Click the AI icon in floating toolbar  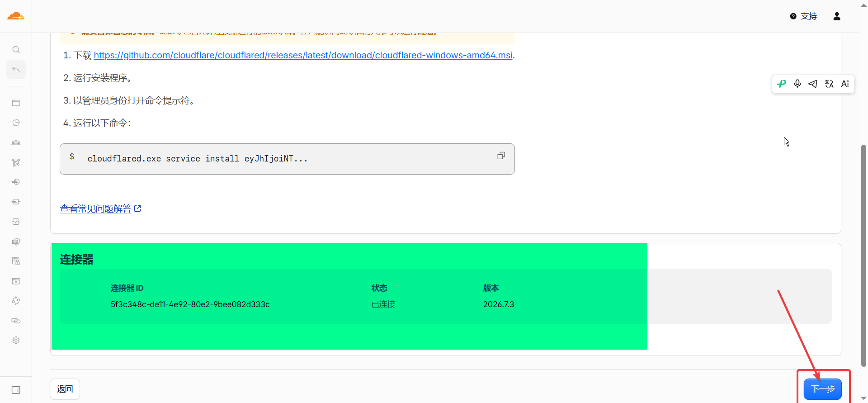tap(845, 84)
